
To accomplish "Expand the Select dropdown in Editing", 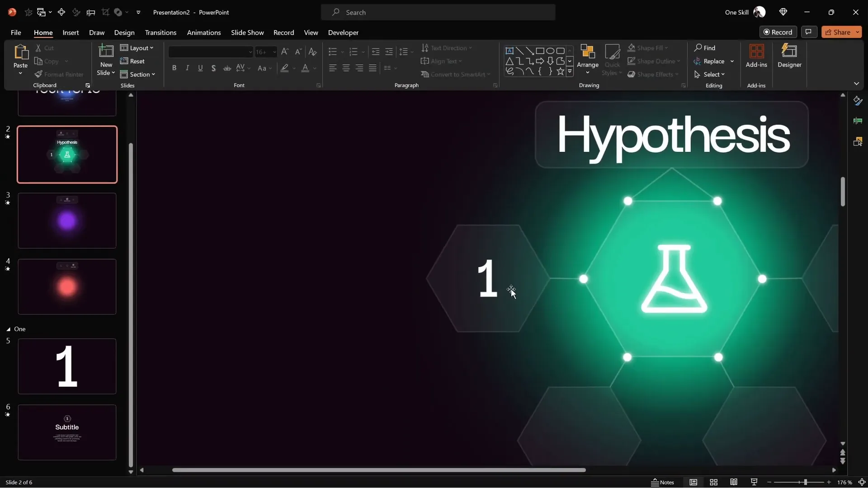I will coord(710,74).
